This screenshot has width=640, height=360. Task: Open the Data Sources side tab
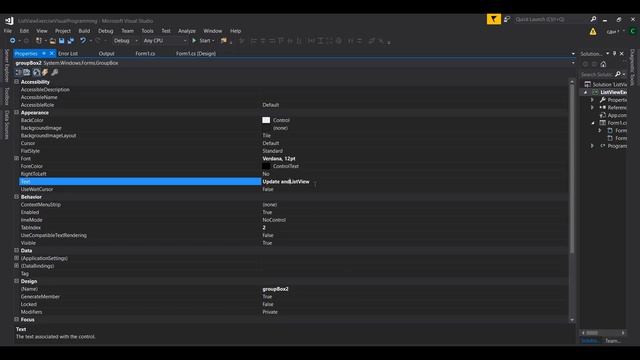point(7,124)
